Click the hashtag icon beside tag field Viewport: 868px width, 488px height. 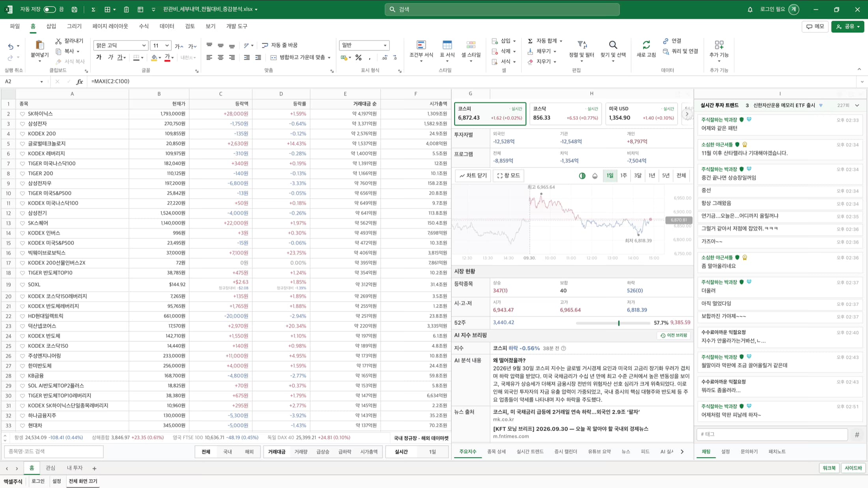click(x=857, y=434)
